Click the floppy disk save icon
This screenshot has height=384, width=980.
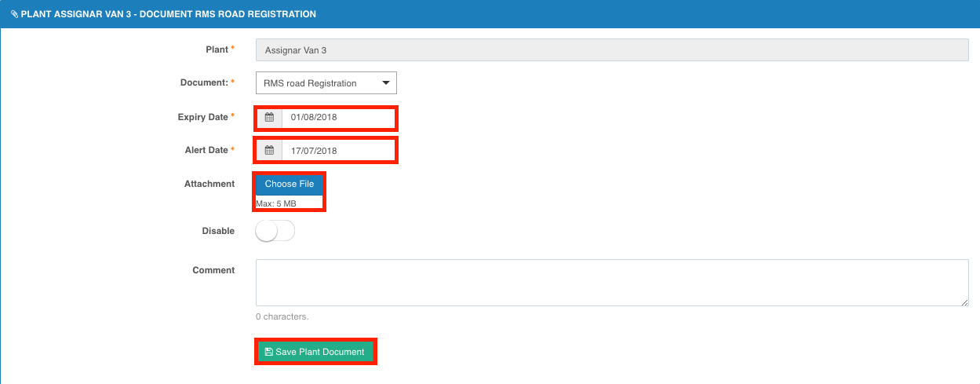pyautogui.click(x=269, y=352)
